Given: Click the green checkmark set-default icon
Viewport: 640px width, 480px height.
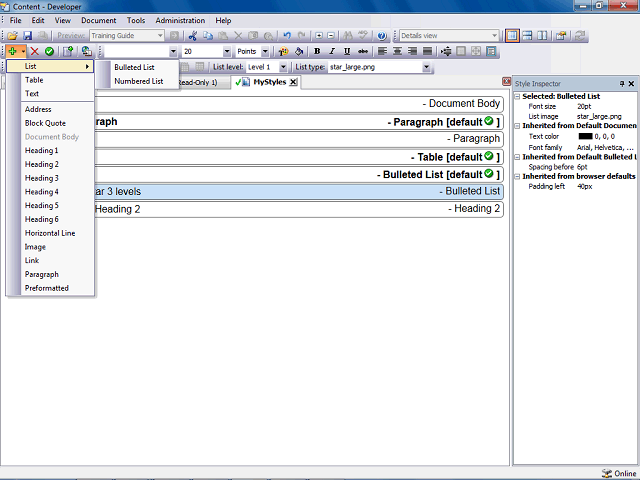Looking at the screenshot, I should coord(49,51).
